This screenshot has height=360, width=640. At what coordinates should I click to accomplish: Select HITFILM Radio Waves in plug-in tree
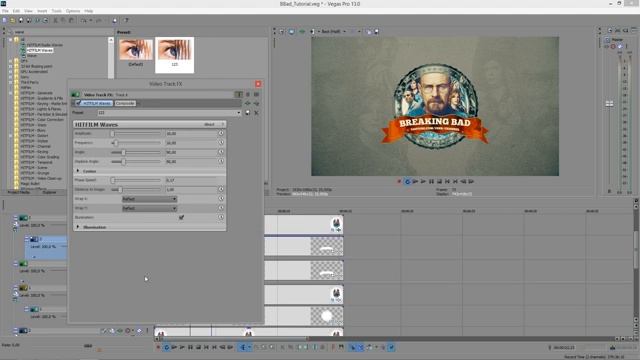tap(45, 45)
